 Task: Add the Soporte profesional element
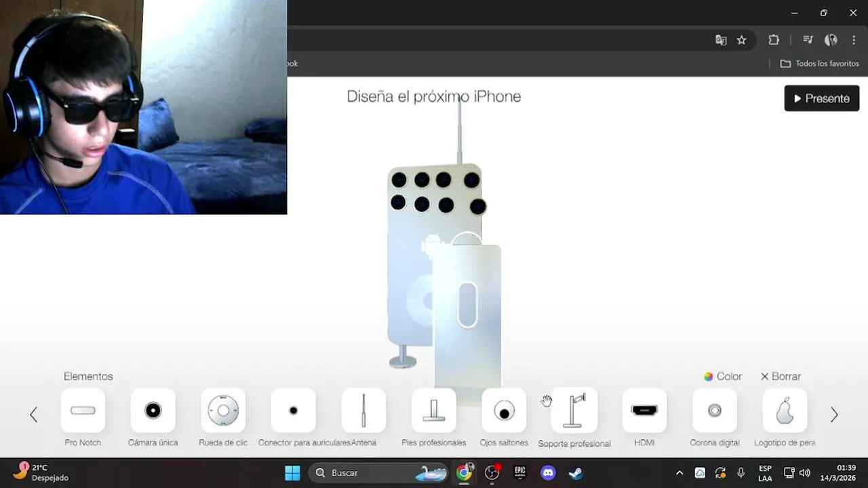click(574, 410)
